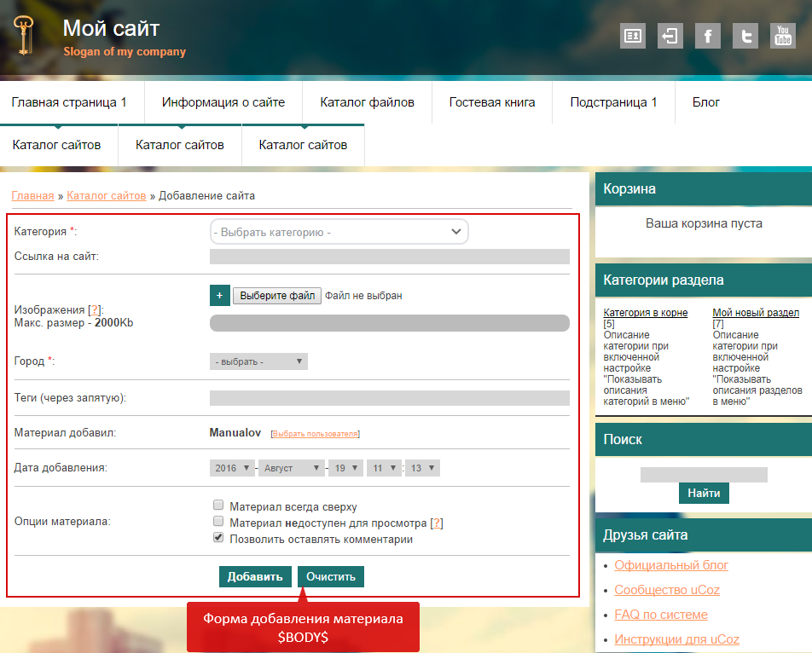Viewport: 812px width, 653px height.
Task: Enable 'Материал всегда сверху' checkbox
Action: click(218, 506)
